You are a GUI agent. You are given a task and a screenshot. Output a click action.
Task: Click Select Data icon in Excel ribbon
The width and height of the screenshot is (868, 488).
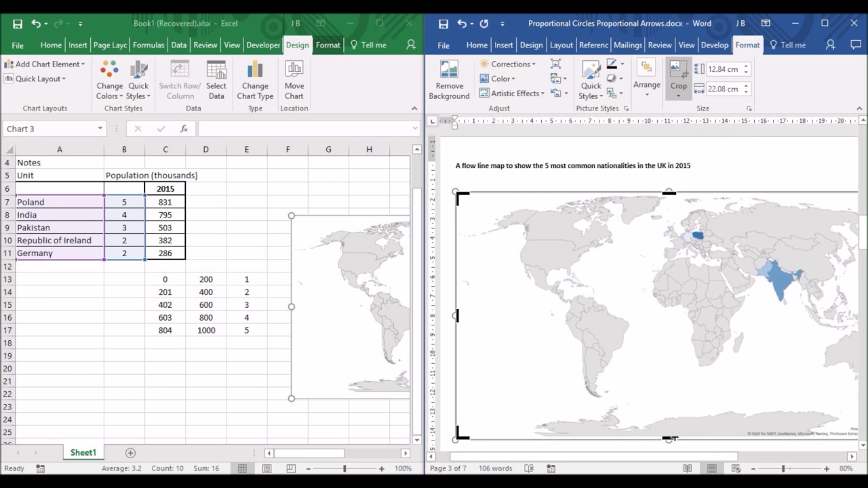[216, 80]
